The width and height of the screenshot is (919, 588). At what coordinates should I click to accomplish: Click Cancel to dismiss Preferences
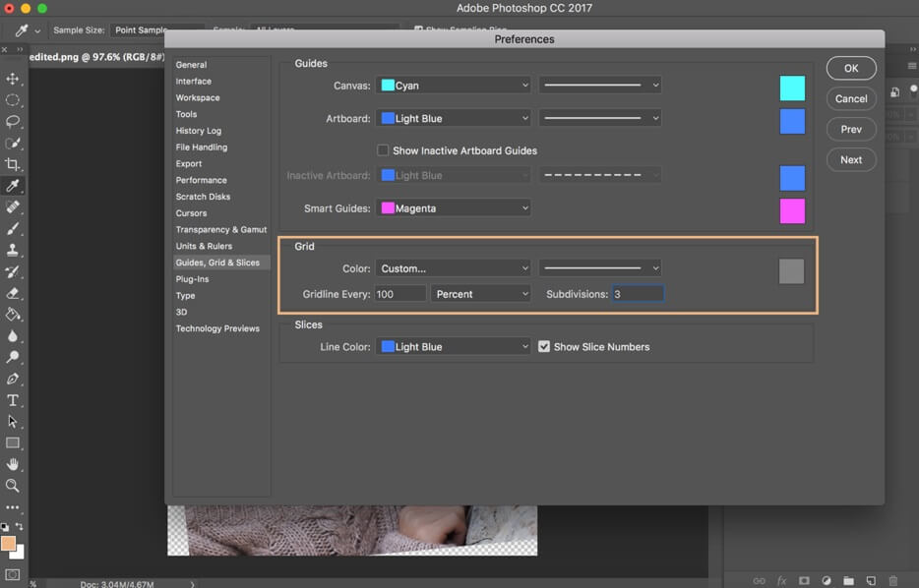tap(850, 98)
